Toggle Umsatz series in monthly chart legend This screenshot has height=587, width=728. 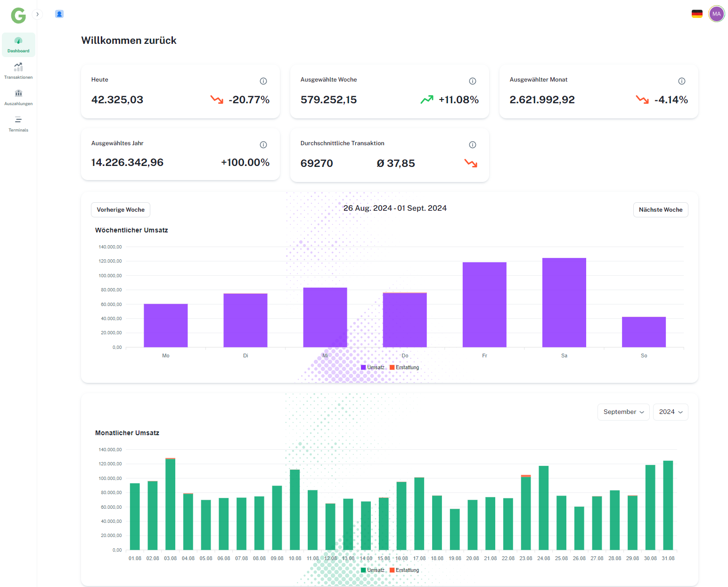click(372, 570)
